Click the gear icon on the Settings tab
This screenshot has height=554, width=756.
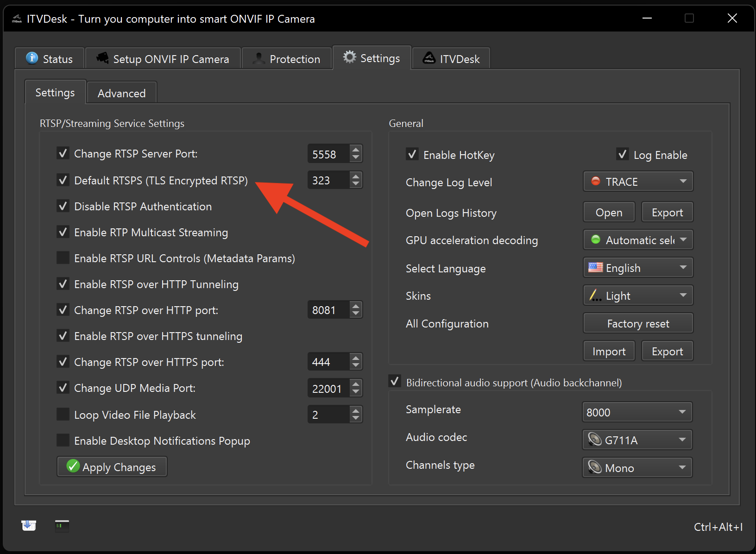tap(350, 57)
